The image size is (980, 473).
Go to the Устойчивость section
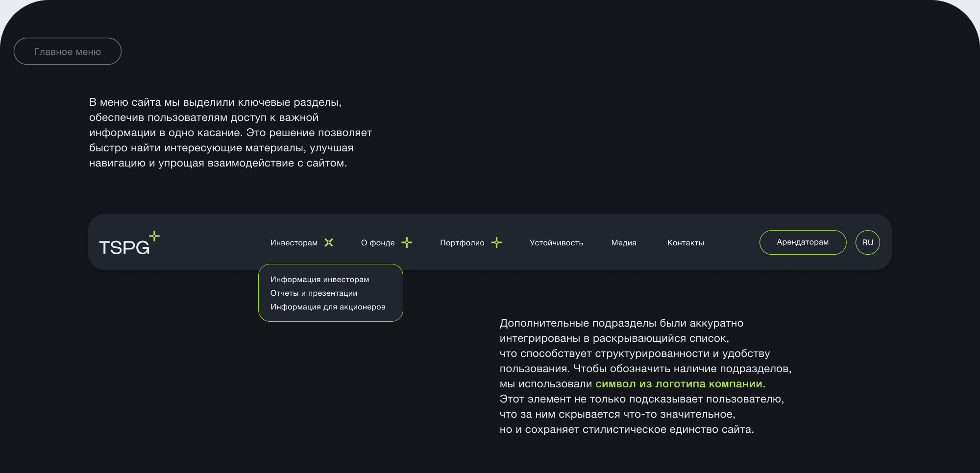click(x=556, y=243)
